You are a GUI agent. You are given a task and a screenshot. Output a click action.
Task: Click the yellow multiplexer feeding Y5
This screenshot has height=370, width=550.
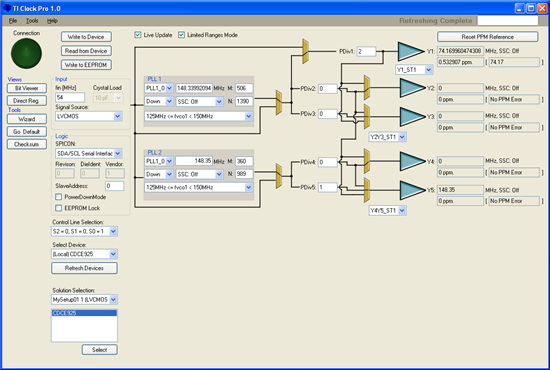point(367,190)
